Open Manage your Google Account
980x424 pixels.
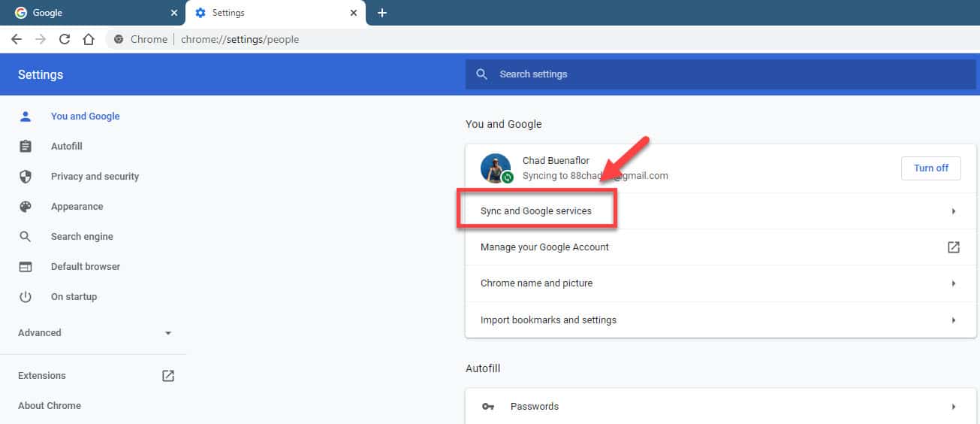tap(721, 247)
